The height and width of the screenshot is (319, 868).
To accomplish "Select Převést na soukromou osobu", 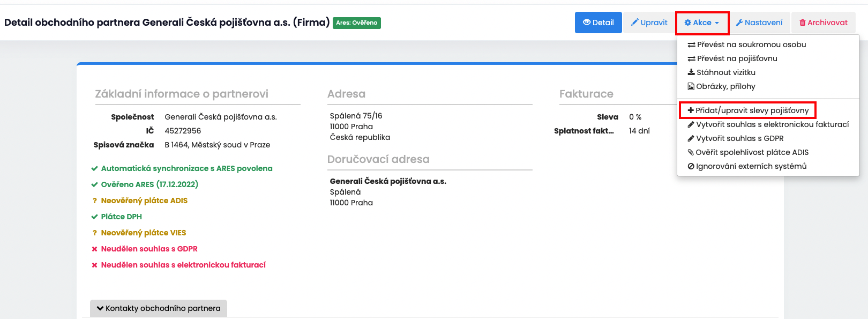I will click(768, 44).
